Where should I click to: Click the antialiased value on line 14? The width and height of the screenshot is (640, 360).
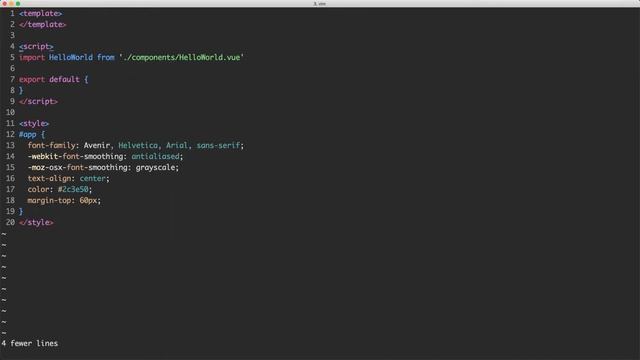[155, 157]
